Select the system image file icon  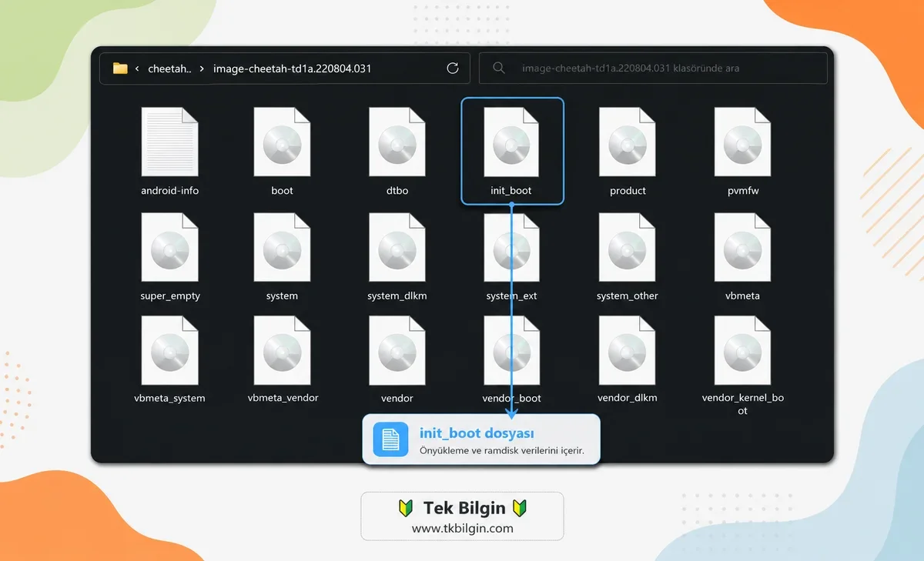coord(282,248)
